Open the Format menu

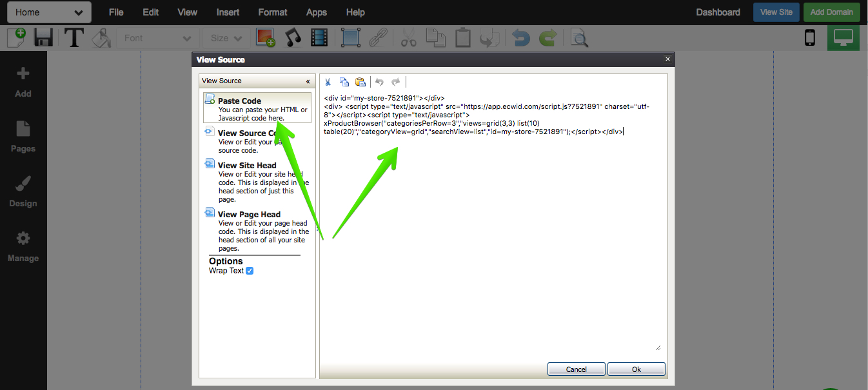(x=273, y=12)
